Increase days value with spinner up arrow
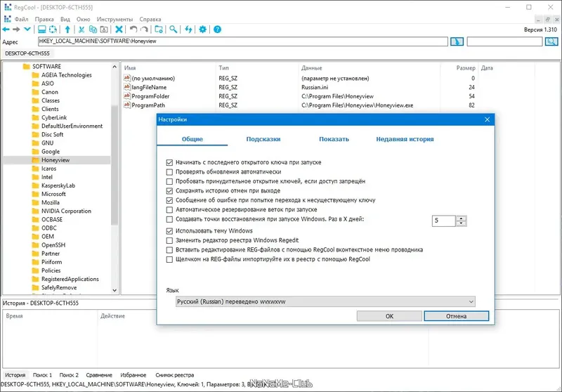 tap(462, 218)
